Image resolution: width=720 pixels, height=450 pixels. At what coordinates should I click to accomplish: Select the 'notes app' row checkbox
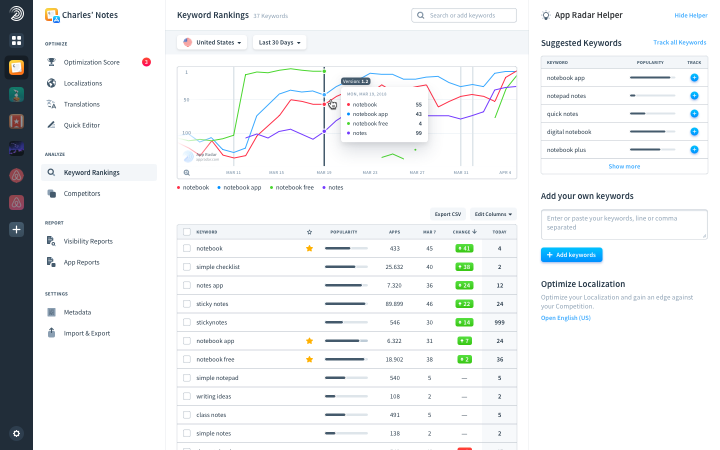187,285
